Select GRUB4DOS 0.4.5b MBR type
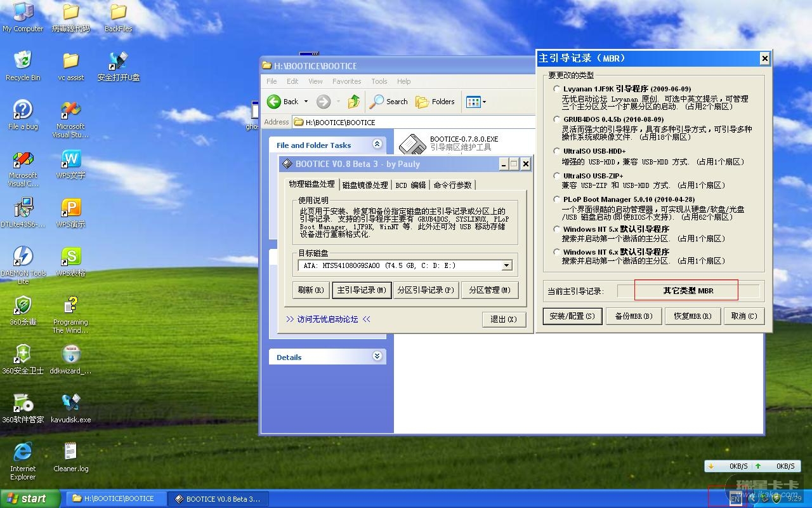 pyautogui.click(x=557, y=119)
